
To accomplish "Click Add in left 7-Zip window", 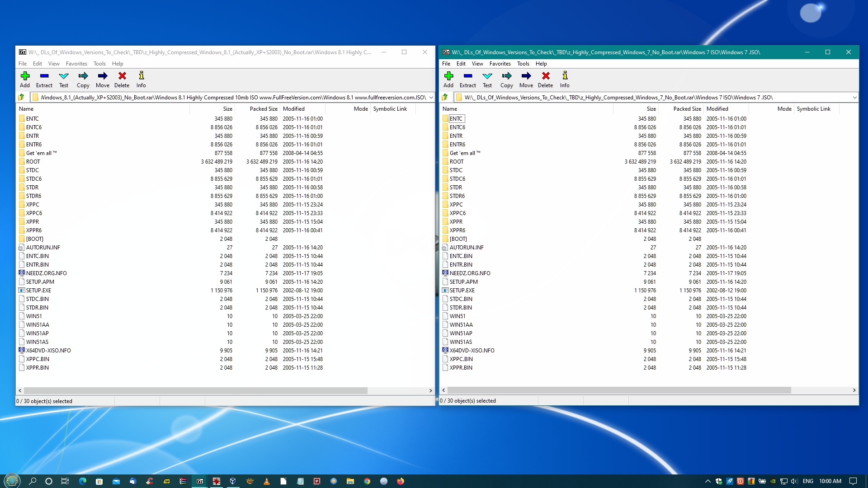I will tap(25, 80).
